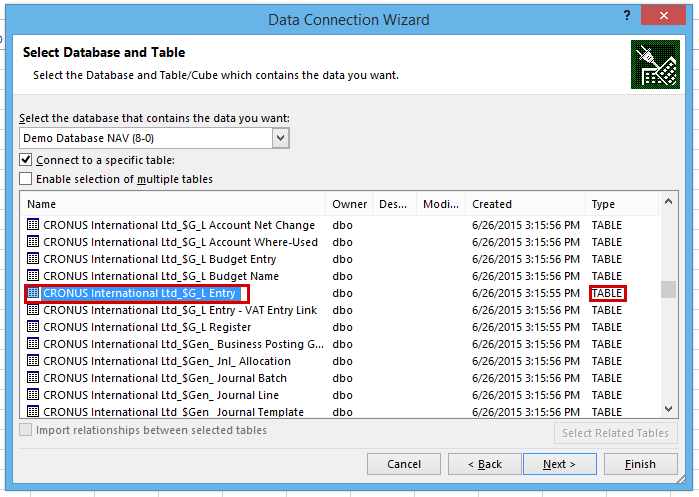699x497 pixels.
Task: Select the G_L Entry - VAT Entry Link row
Action: pos(340,310)
